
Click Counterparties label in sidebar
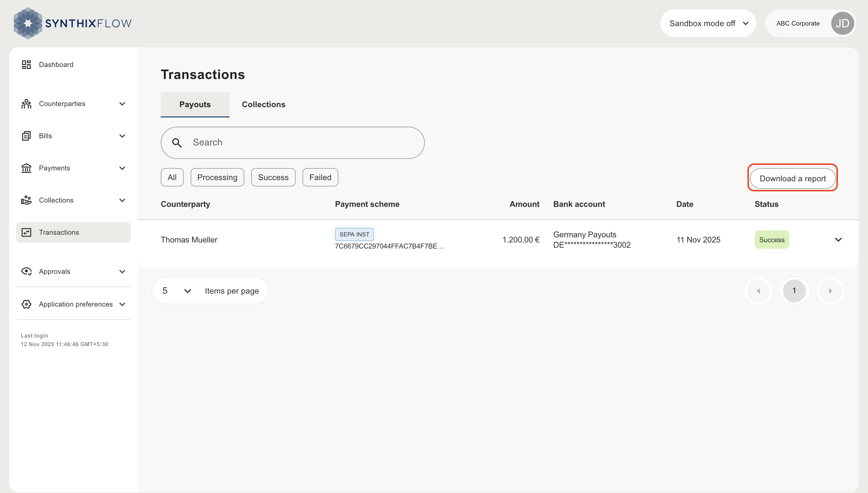[62, 104]
